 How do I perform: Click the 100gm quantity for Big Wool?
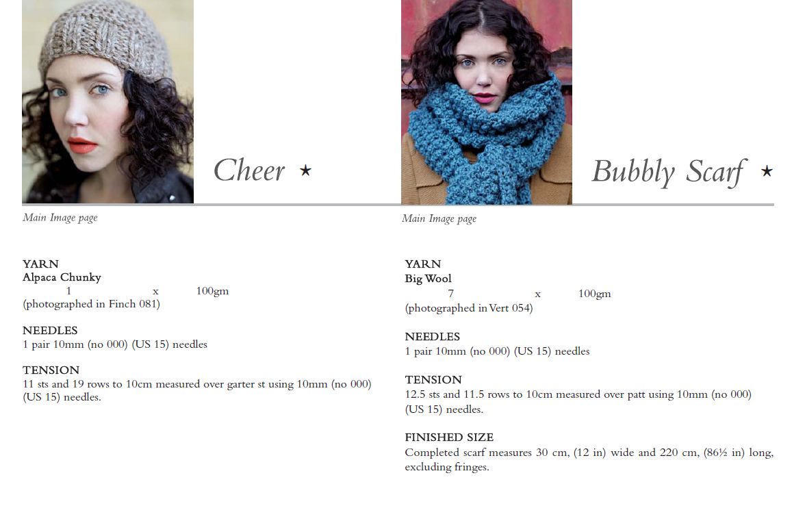[594, 294]
